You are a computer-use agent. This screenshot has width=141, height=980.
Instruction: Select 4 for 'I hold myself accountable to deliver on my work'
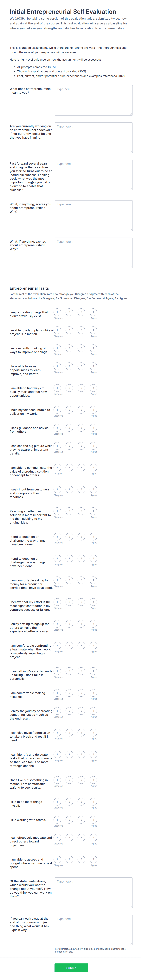tap(93, 410)
